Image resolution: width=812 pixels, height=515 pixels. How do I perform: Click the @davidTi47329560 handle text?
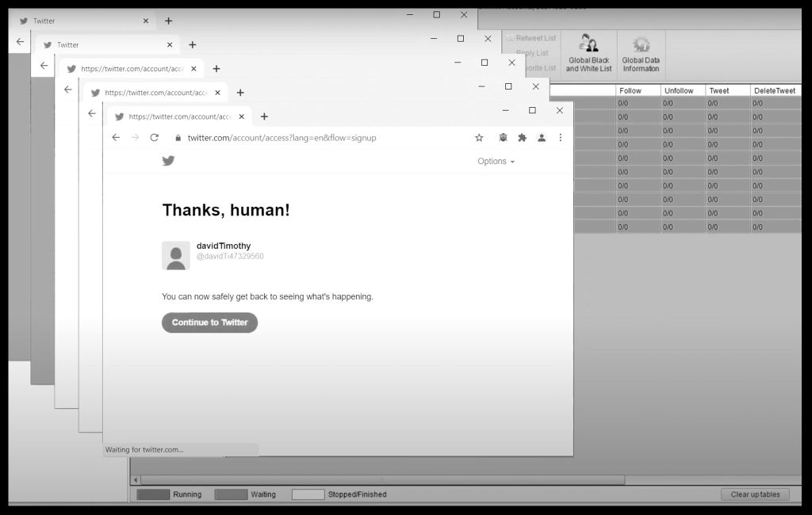click(230, 256)
